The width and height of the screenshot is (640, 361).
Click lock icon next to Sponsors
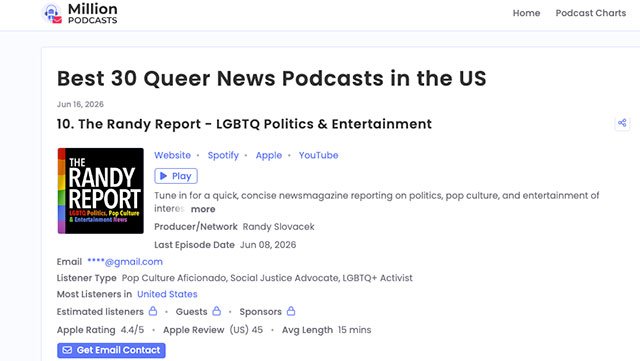(x=291, y=311)
